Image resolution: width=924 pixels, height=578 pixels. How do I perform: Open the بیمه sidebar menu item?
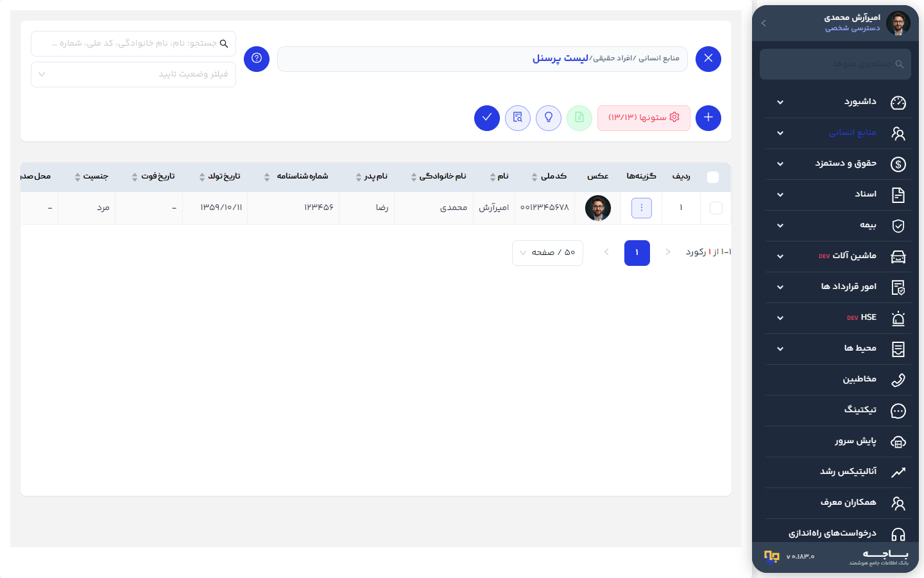(838, 225)
